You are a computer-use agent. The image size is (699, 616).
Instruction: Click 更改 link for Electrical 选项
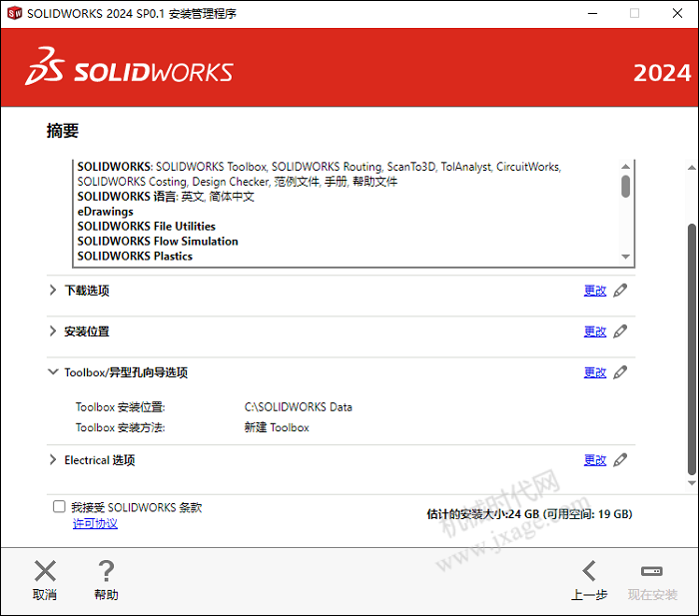click(x=595, y=460)
